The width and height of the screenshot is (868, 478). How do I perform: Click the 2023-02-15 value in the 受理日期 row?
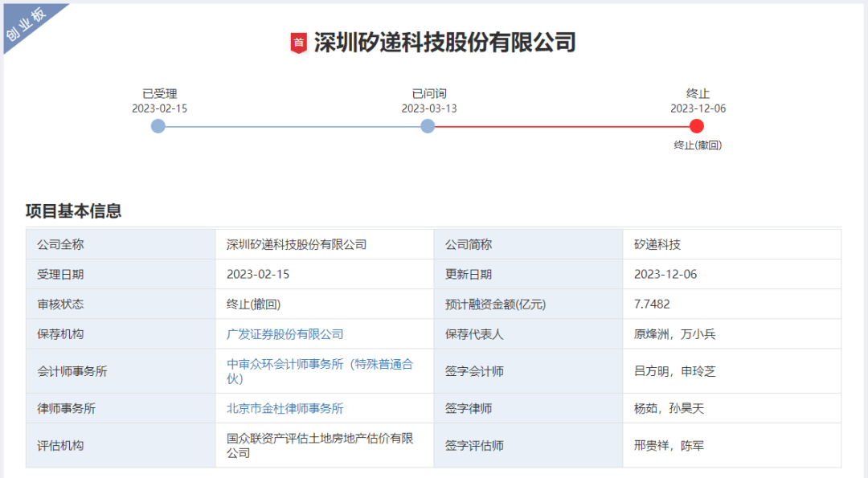(258, 275)
